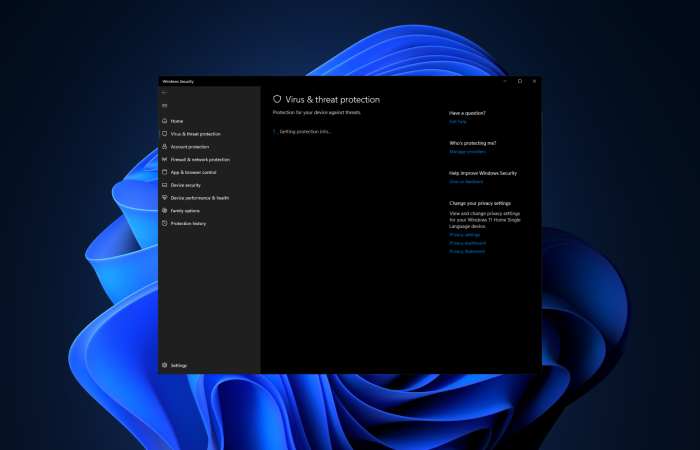Click the back arrow in Windows Security
The width and height of the screenshot is (700, 450).
point(164,92)
